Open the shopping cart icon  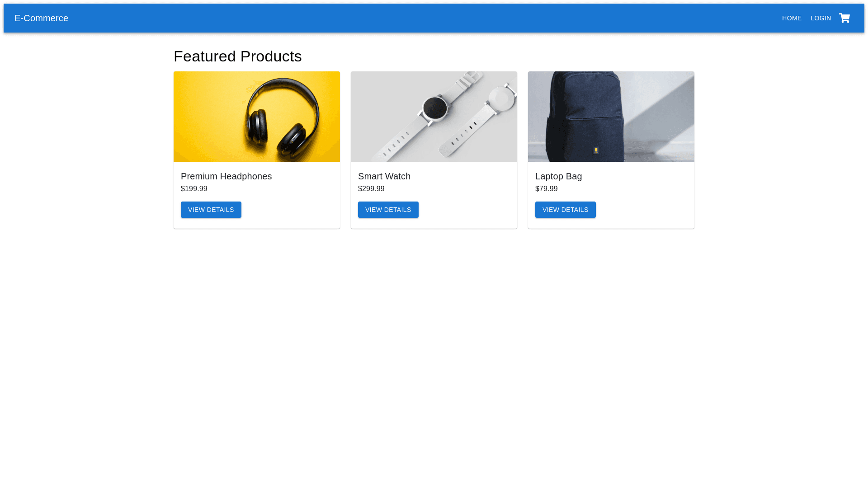coord(844,18)
